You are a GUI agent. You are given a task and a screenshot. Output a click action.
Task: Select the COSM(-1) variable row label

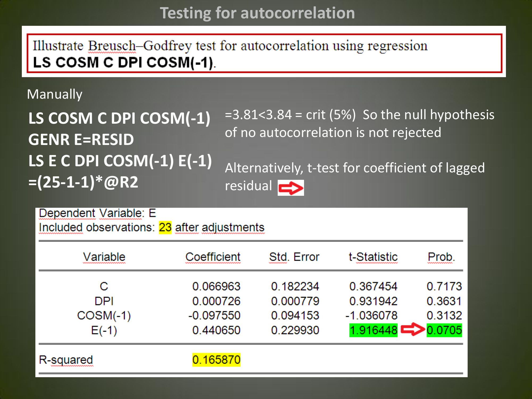coord(104,315)
